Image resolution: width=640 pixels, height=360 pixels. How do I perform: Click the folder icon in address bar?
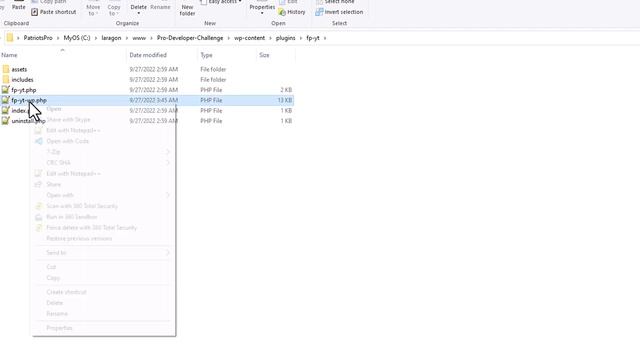(x=10, y=38)
